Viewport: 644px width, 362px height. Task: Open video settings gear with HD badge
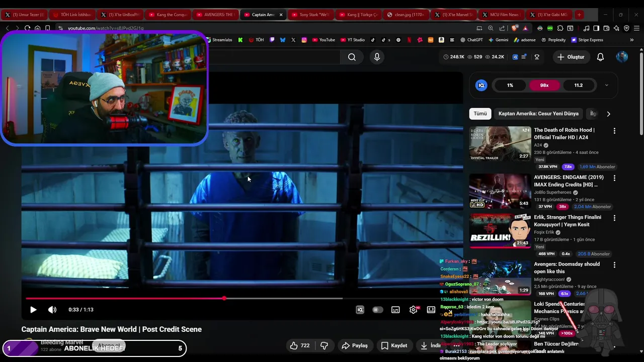pos(414,310)
